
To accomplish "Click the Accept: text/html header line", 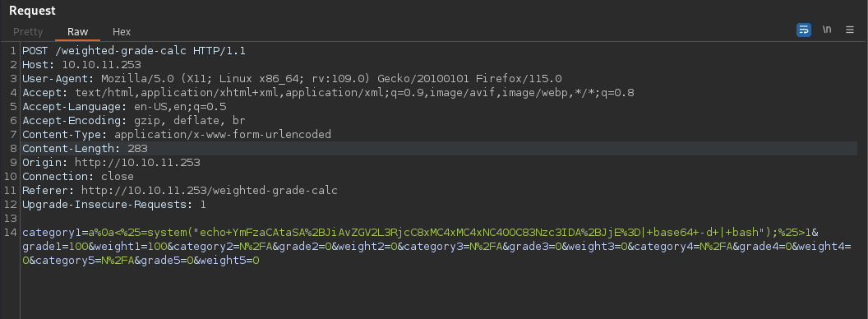I will coord(328,92).
